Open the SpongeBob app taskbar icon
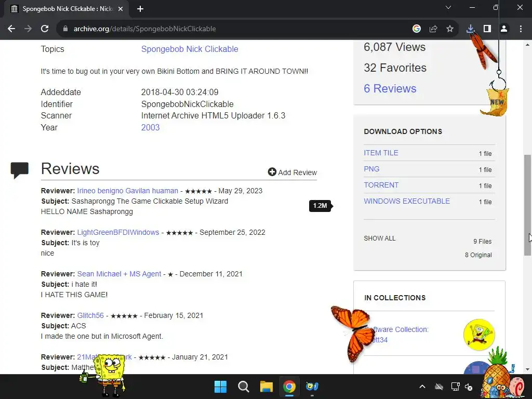 tap(312, 387)
